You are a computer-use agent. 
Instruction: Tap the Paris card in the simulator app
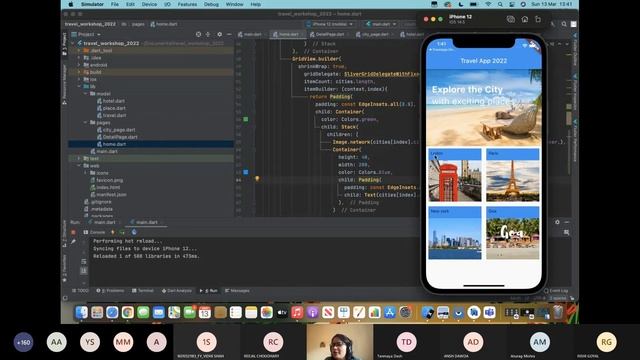(513, 175)
